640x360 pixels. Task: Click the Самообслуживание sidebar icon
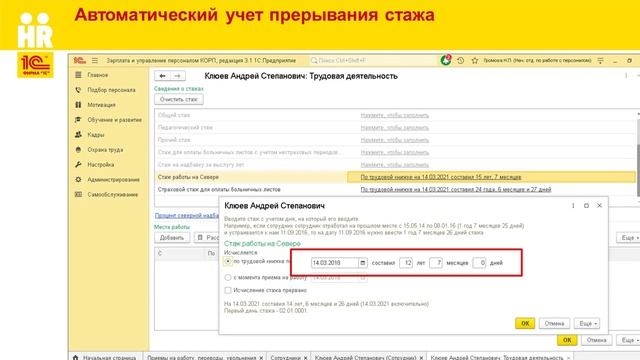[x=78, y=195]
